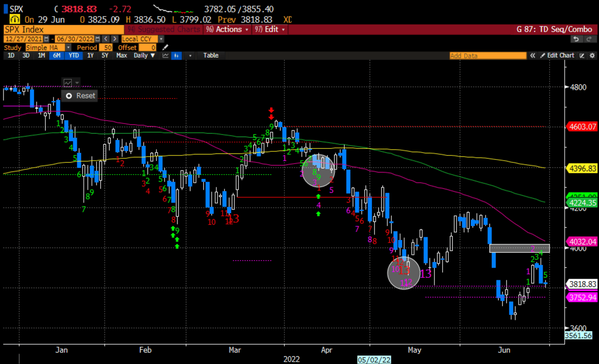Click the green 4224.35 moving average label
Viewport: 599px width, 364px height.
(582, 202)
